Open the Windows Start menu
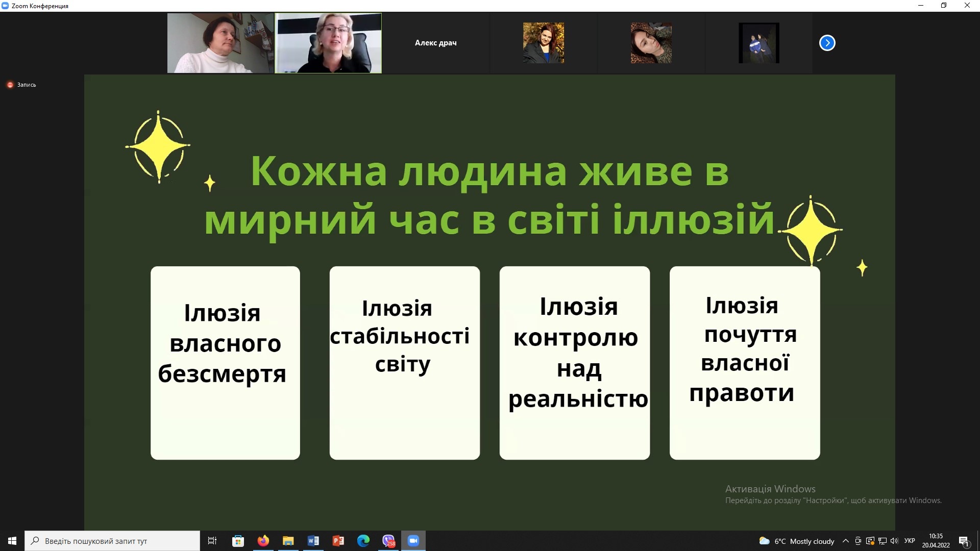The height and width of the screenshot is (551, 980). click(x=12, y=541)
